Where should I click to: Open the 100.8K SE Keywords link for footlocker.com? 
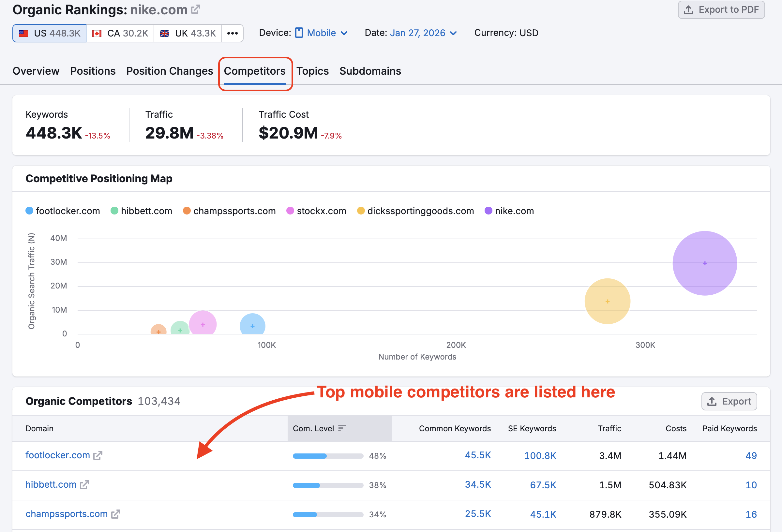(540, 456)
